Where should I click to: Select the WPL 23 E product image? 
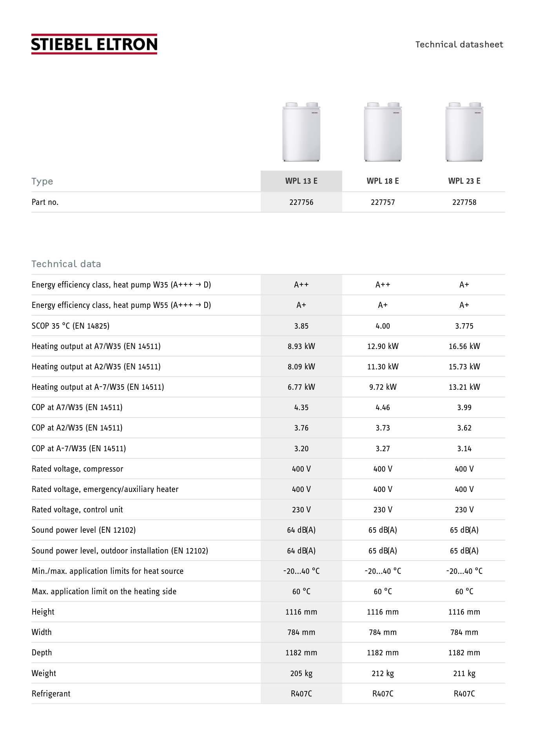[464, 132]
